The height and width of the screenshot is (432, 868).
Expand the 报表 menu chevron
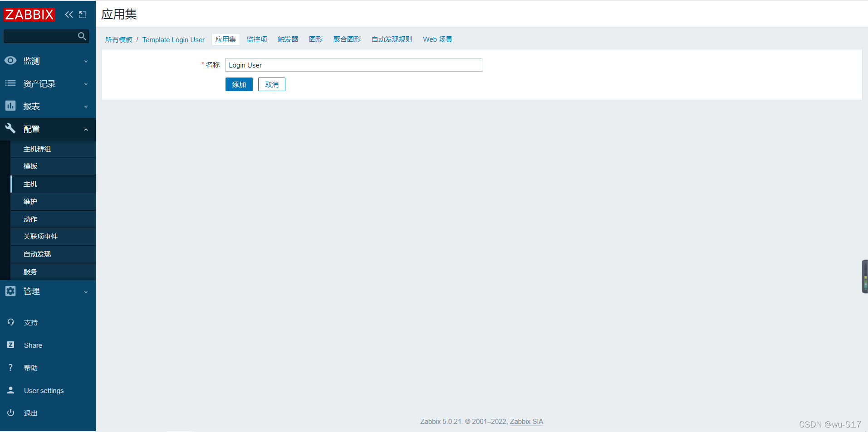(86, 107)
